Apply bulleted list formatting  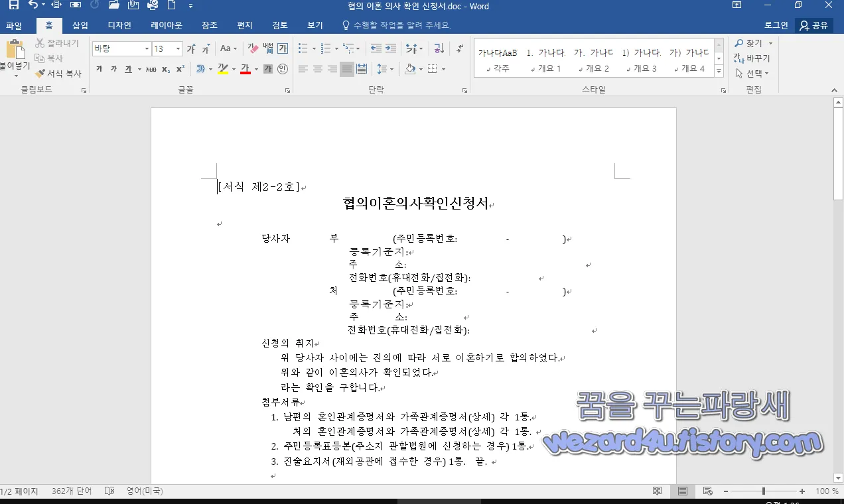coord(303,48)
